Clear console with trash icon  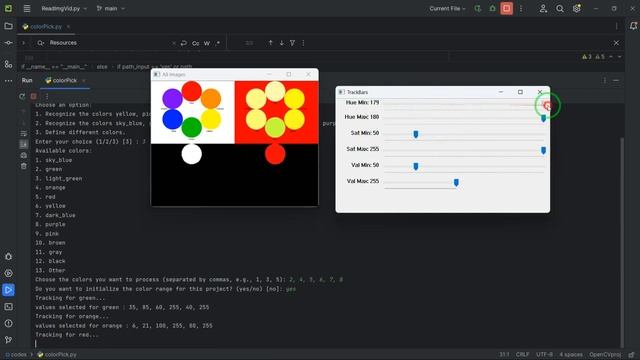click(24, 166)
